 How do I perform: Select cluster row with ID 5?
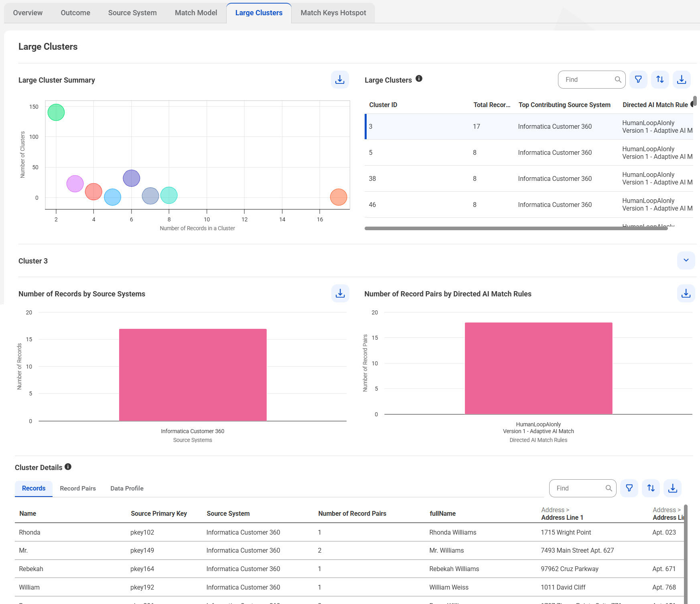[529, 152]
